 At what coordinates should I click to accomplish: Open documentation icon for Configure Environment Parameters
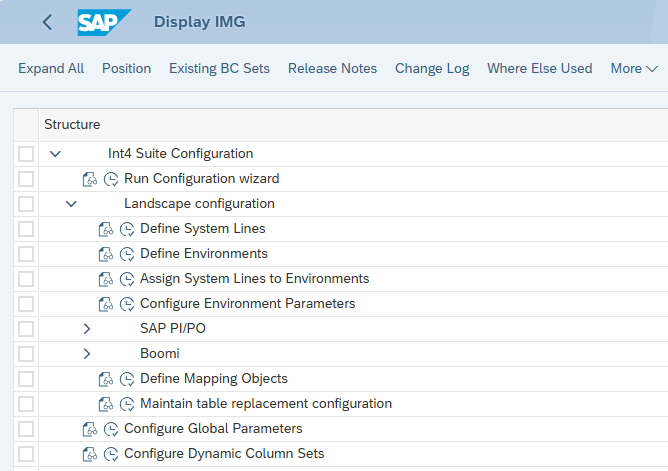tap(106, 304)
